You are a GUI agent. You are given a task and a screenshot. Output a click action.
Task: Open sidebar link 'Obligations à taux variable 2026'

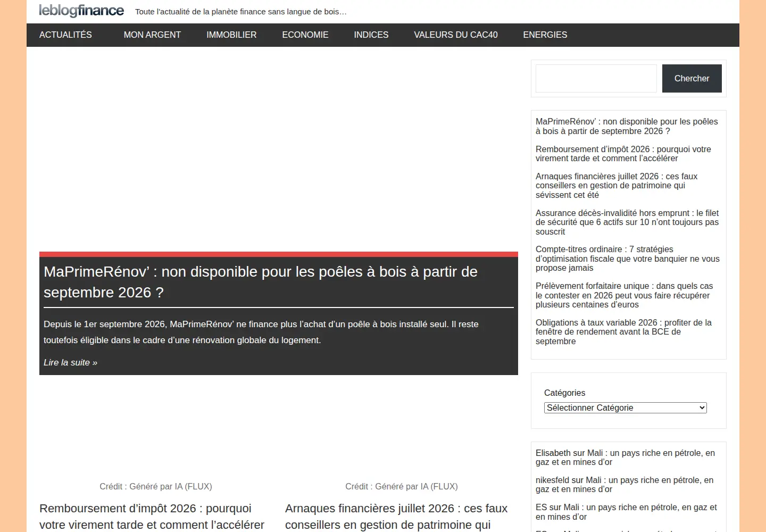(623, 332)
